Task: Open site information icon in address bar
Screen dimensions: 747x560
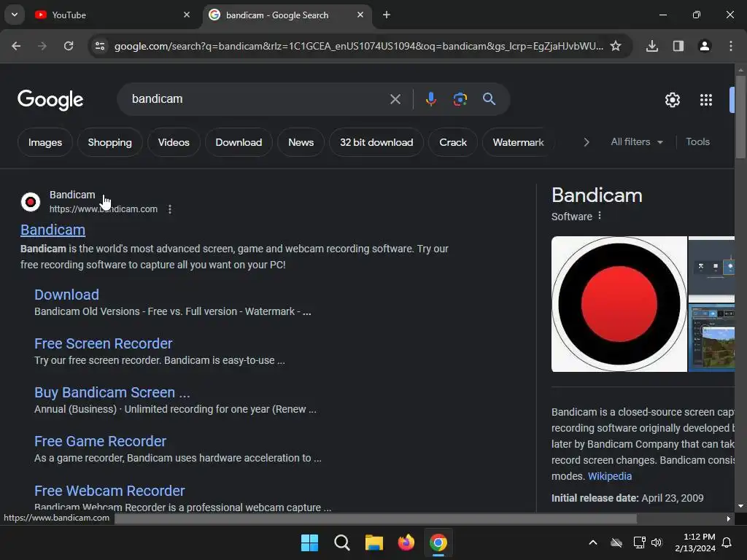Action: click(x=100, y=46)
